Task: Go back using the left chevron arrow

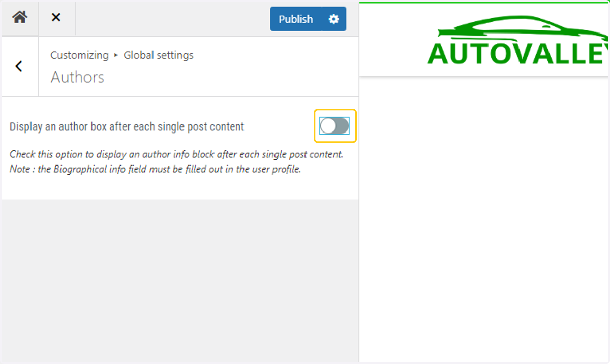Action: coord(19,66)
